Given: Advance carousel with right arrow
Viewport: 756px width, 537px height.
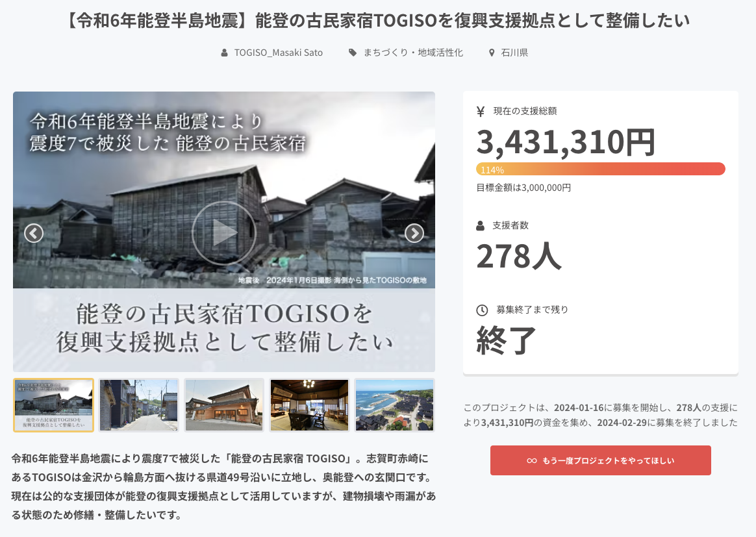Looking at the screenshot, I should pos(414,233).
